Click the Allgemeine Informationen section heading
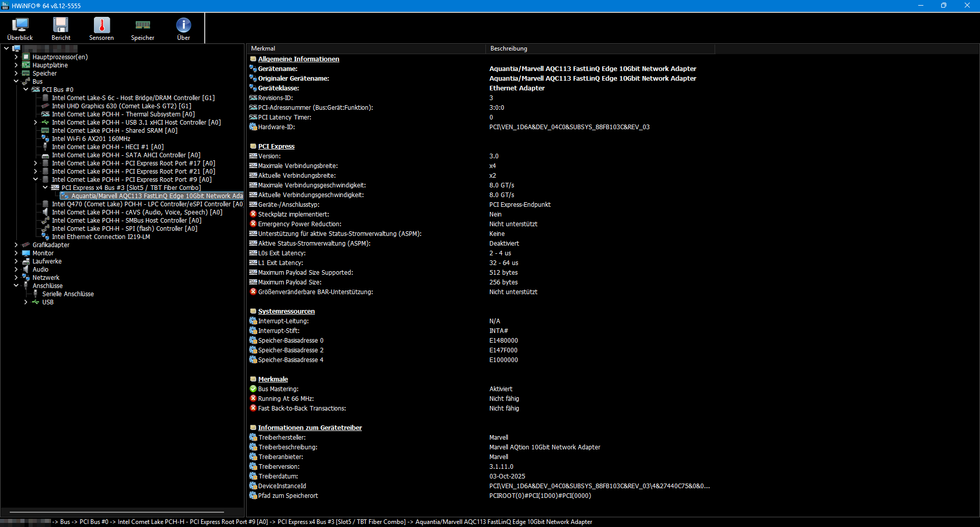Screen dimensions: 980x527 click(x=299, y=59)
